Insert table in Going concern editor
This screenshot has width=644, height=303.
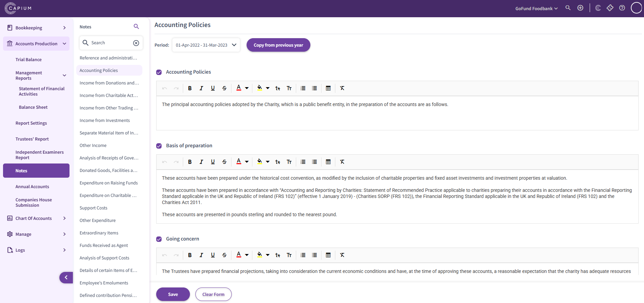[328, 255]
